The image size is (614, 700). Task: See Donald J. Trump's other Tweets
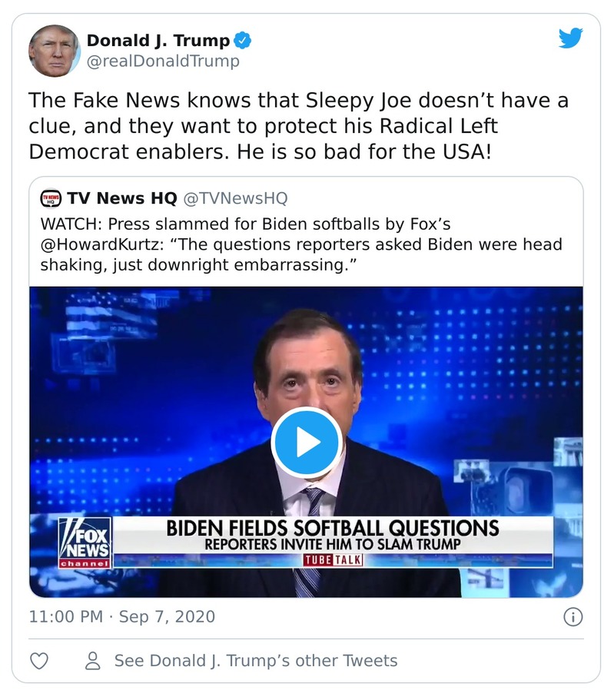[x=255, y=661]
